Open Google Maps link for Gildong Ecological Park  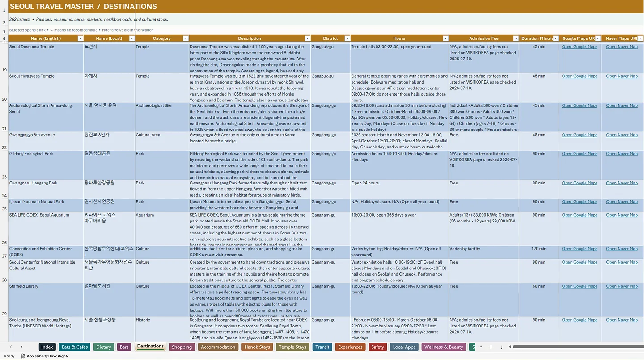(580, 154)
